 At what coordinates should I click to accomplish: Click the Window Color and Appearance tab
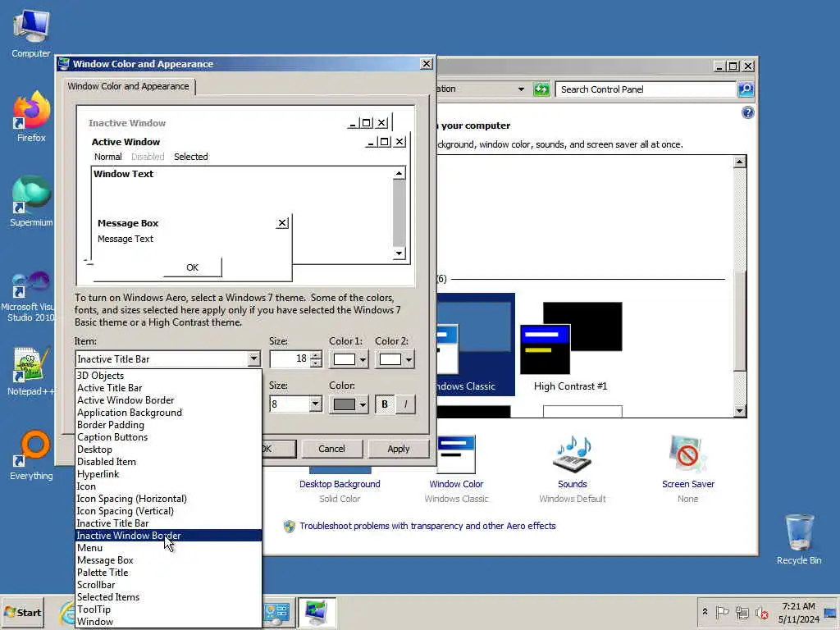129,86
